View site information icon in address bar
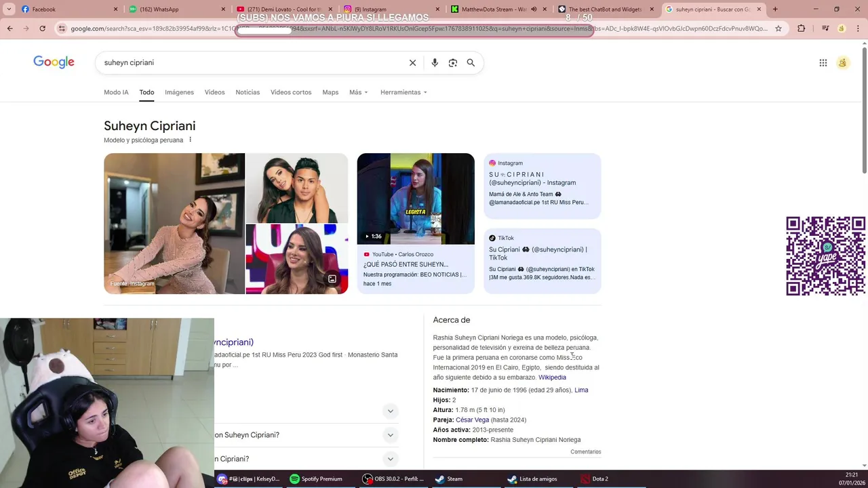Viewport: 868px width, 488px height. coord(62,28)
